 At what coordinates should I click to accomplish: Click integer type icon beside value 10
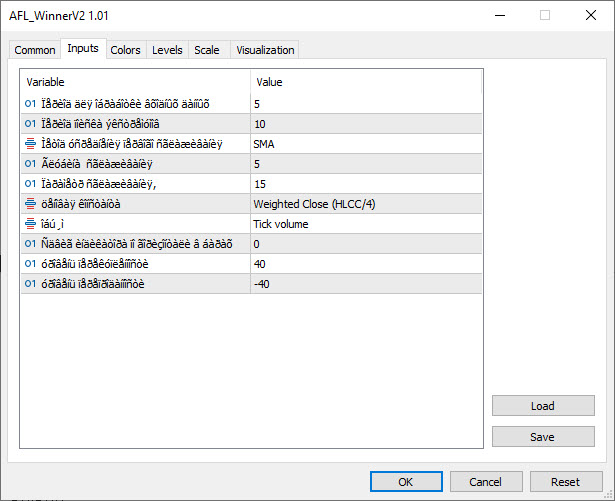tap(30, 124)
